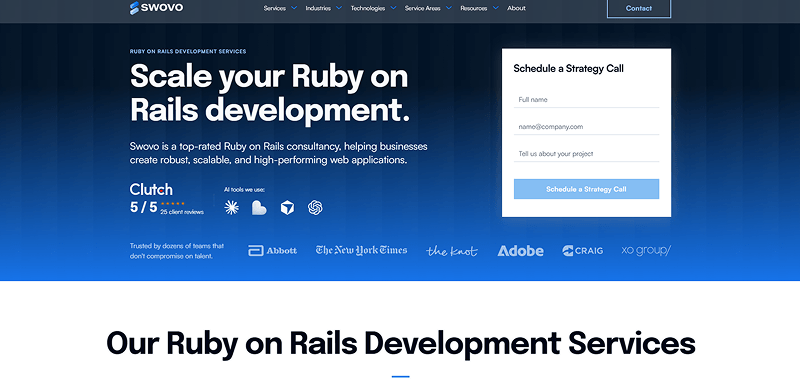Image resolution: width=800 pixels, height=383 pixels.
Task: Open the Resources nav menu
Action: [473, 8]
